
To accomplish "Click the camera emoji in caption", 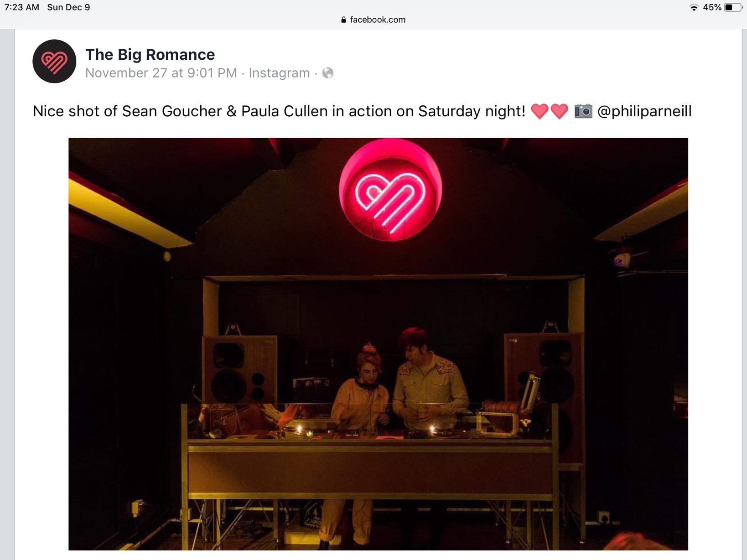I will [x=583, y=111].
